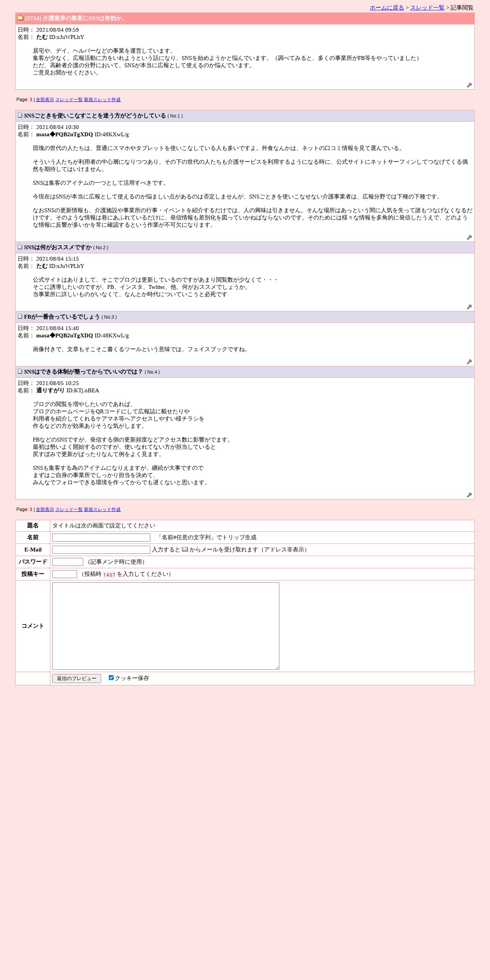
Task: Click 新規スレッド作成 above the replies
Action: [102, 100]
